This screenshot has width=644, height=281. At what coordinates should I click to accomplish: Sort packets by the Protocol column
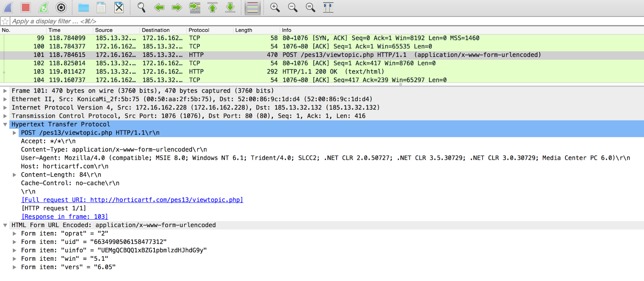click(x=199, y=30)
